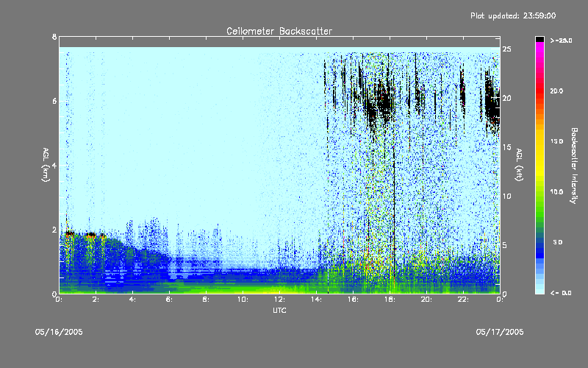Click the '2:' hour tick on UTC axis
The width and height of the screenshot is (588, 368).
[x=96, y=300]
